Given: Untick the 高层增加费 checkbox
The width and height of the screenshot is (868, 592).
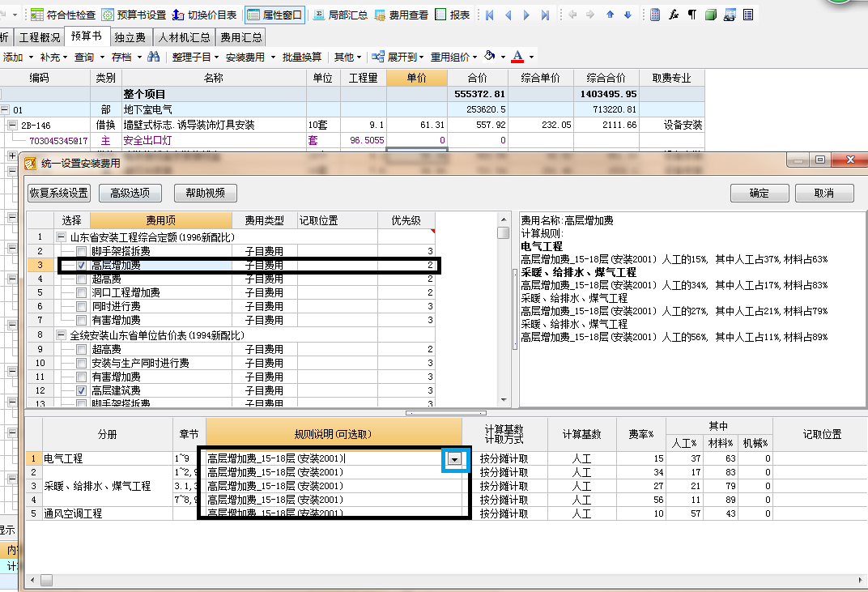Looking at the screenshot, I should tap(81, 266).
